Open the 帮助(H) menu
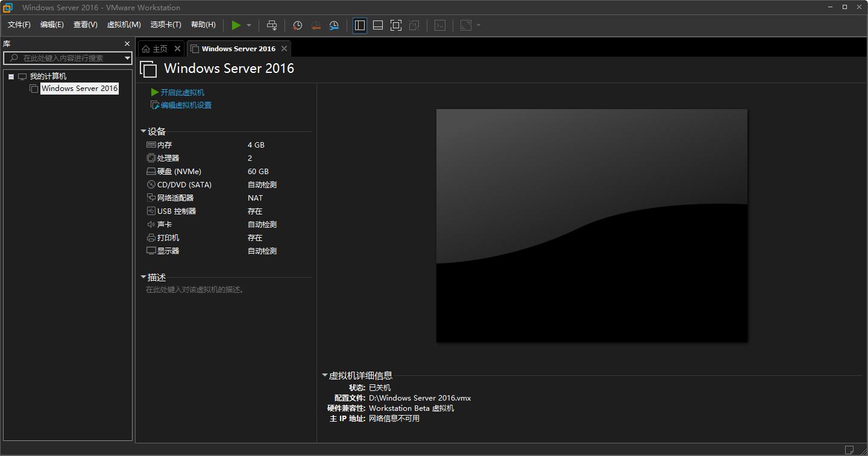Screen dimensions: 868x456 203,25
